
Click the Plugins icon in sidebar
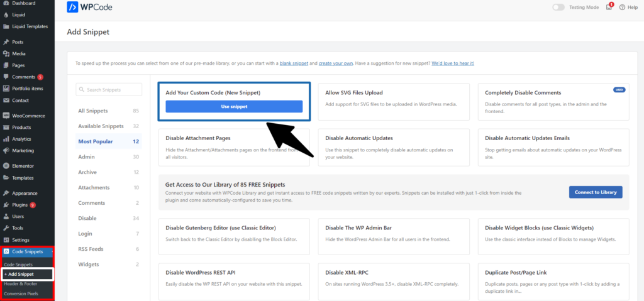(6, 205)
